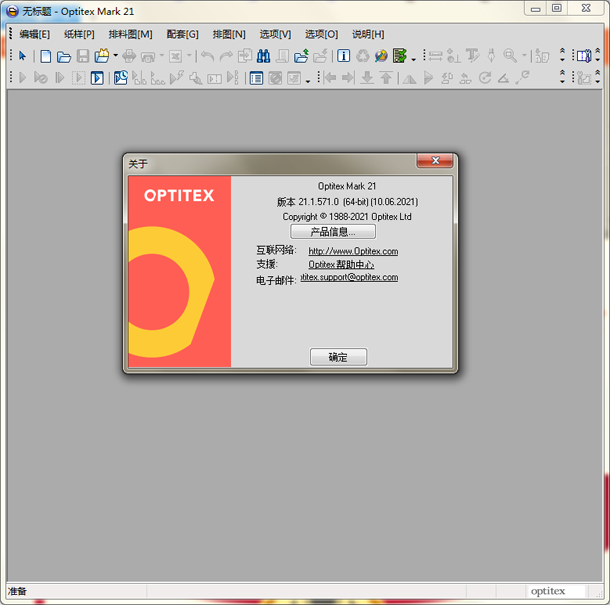Click the text tool T icon
Screen dimensions: 610x605
(473, 56)
